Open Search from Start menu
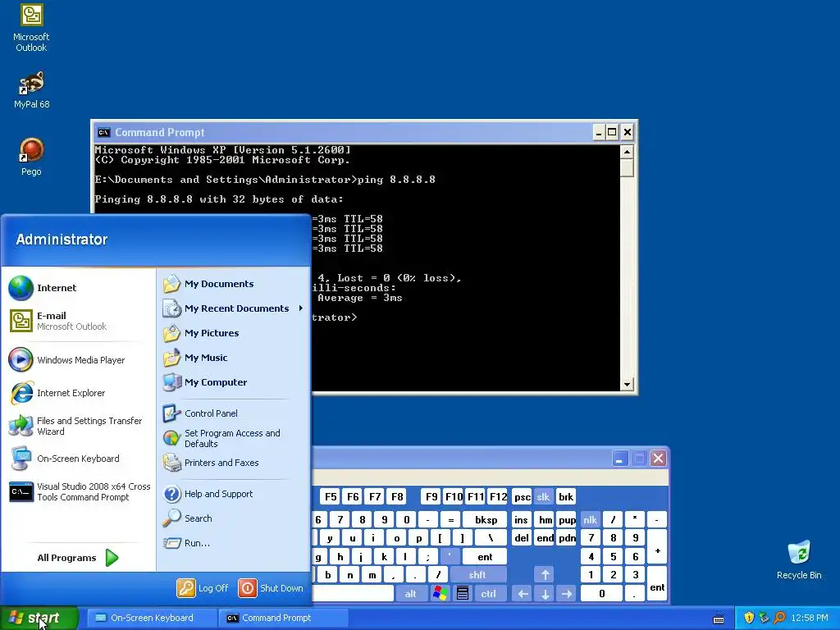The height and width of the screenshot is (630, 840). pyautogui.click(x=232, y=518)
